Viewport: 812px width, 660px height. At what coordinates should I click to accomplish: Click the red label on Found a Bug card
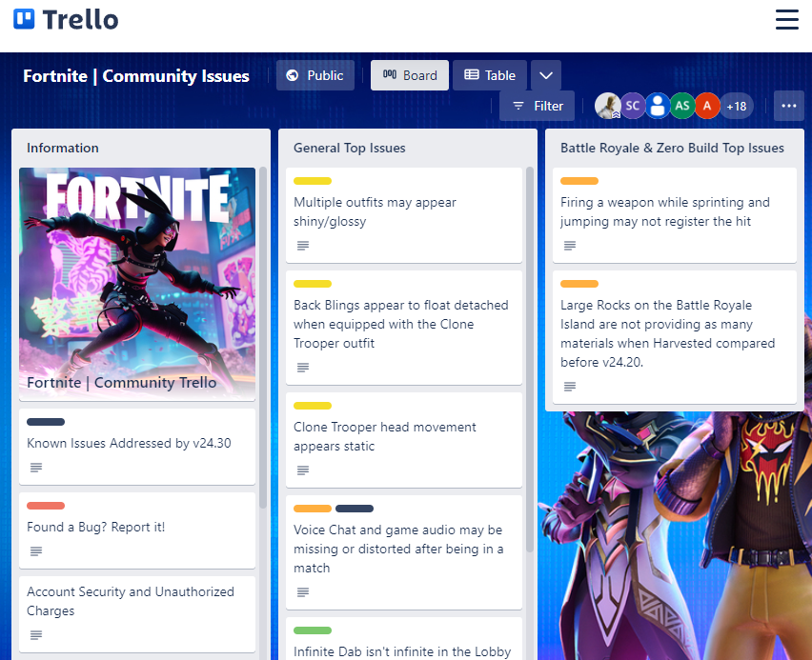coord(46,506)
